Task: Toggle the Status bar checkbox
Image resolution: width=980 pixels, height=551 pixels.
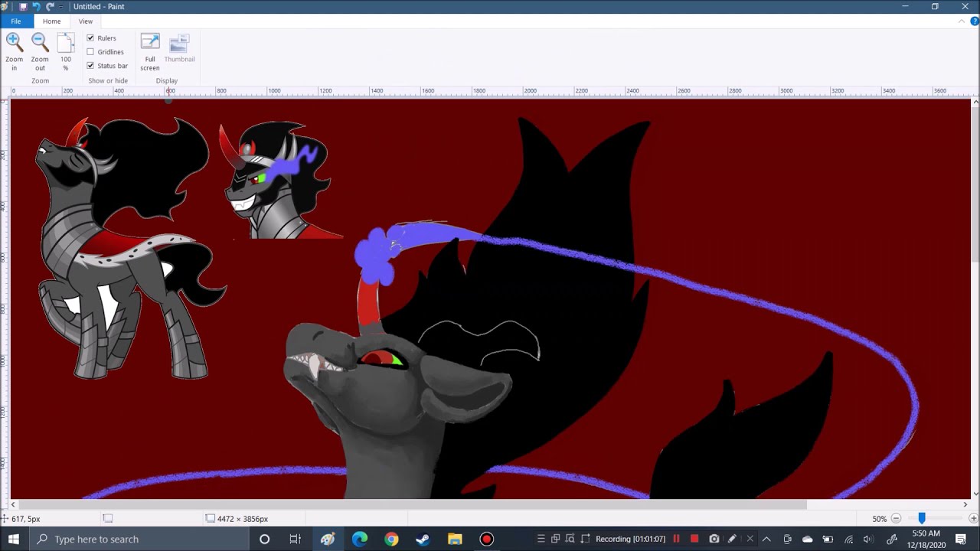Action: [90, 66]
